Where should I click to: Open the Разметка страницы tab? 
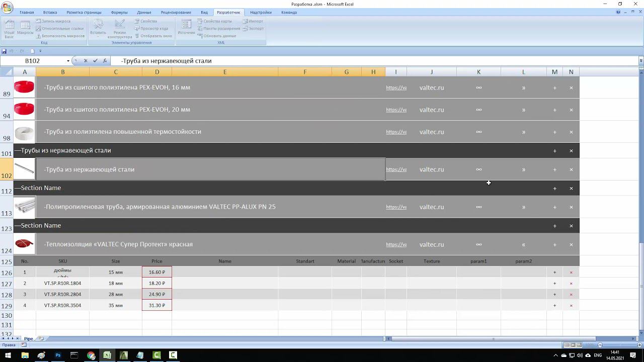[x=84, y=12]
